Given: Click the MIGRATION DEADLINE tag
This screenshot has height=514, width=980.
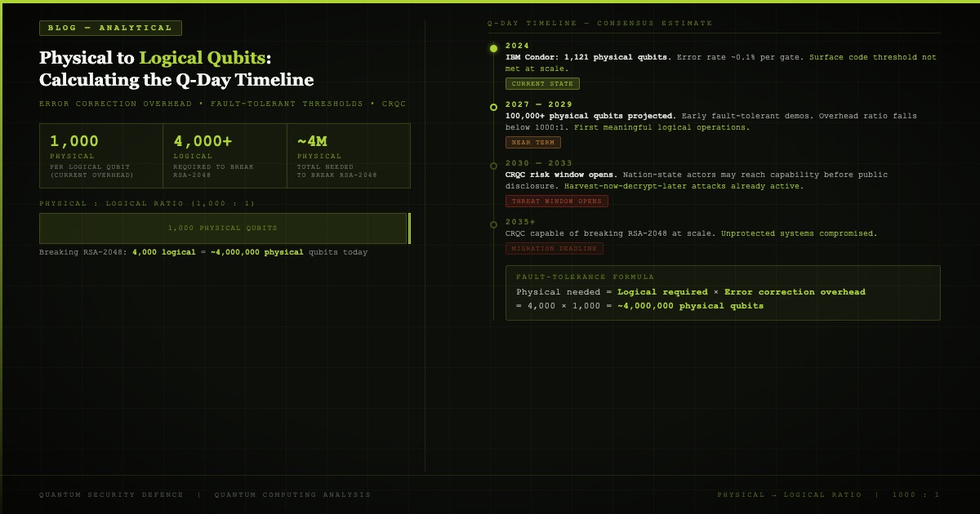Looking at the screenshot, I should 555,249.
